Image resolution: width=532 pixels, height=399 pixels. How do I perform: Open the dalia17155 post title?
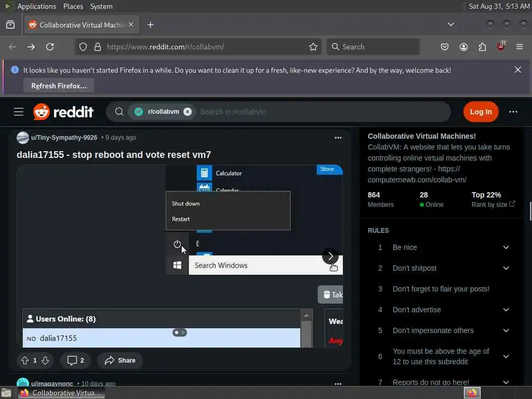tap(114, 155)
